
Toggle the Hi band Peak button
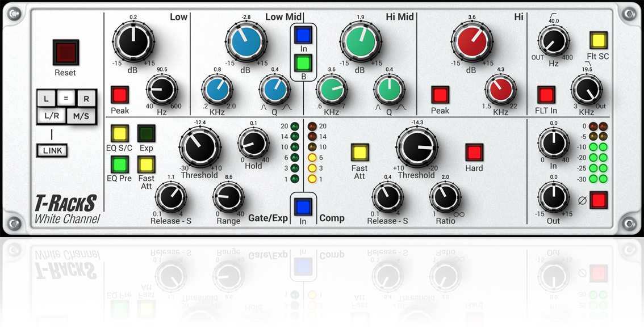(x=440, y=95)
